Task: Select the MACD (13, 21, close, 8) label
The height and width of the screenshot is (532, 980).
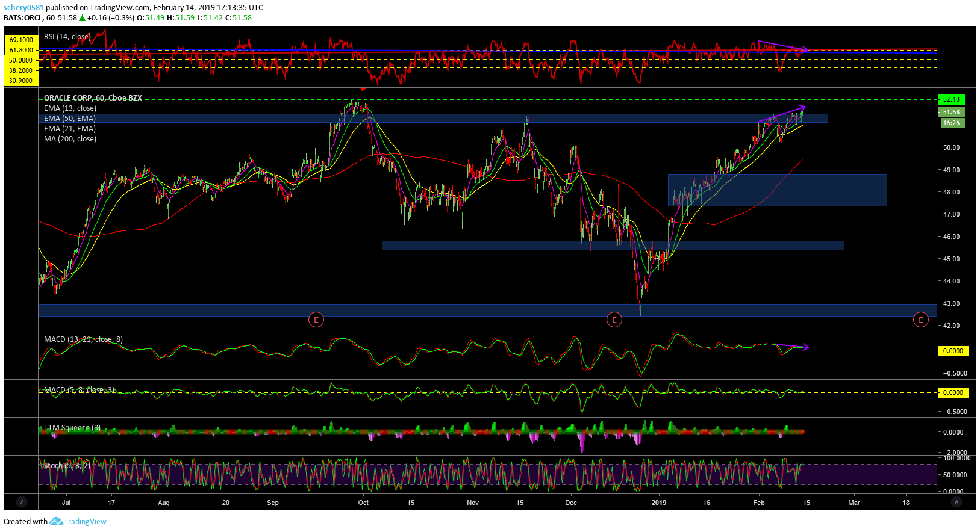Action: click(x=83, y=339)
